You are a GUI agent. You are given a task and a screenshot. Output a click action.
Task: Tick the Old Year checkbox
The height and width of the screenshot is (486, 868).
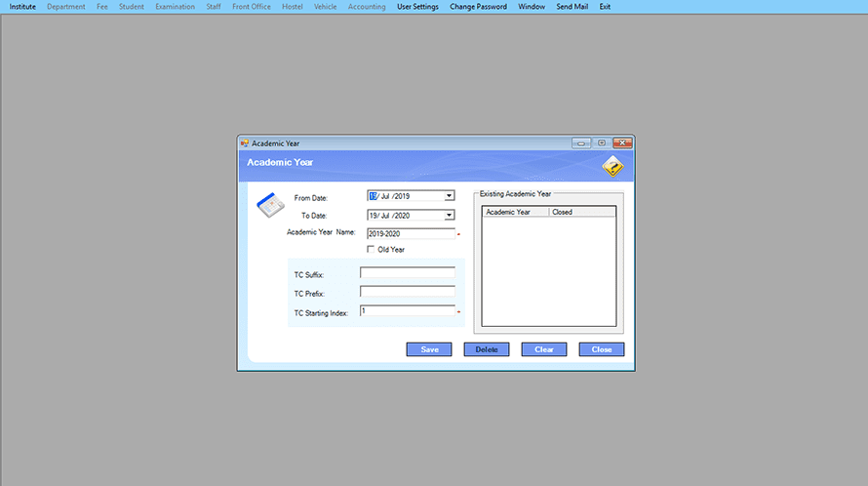pos(371,250)
